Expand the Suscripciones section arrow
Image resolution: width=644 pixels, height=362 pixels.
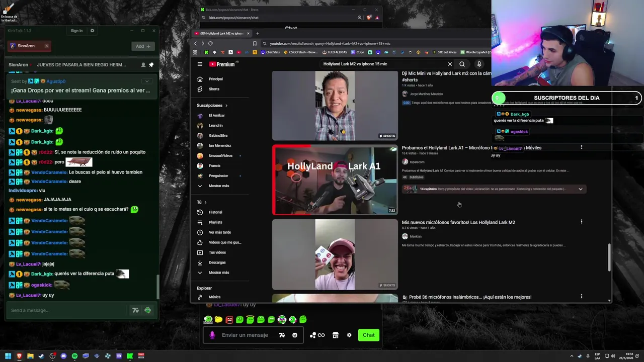click(226, 106)
